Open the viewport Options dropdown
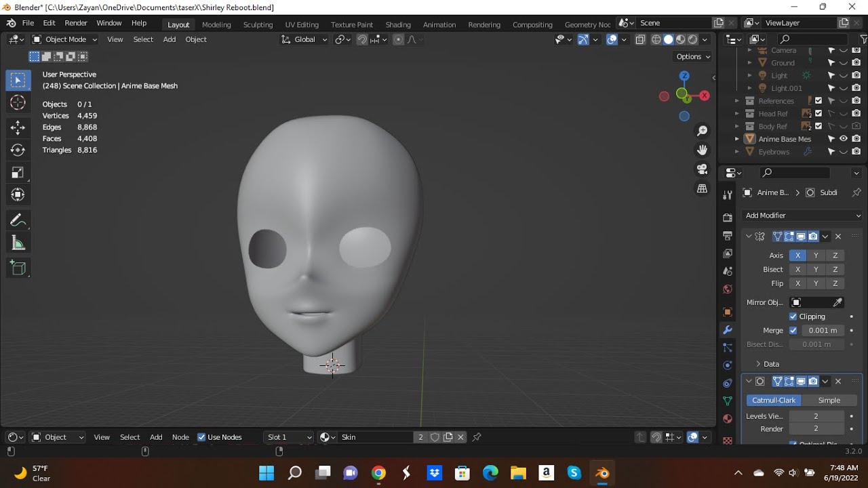The image size is (868, 488). point(693,57)
